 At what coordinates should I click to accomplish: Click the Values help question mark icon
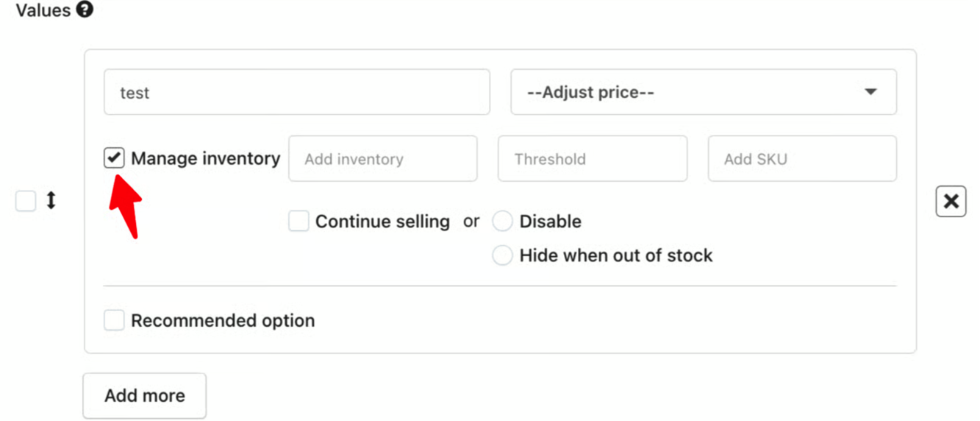click(85, 10)
